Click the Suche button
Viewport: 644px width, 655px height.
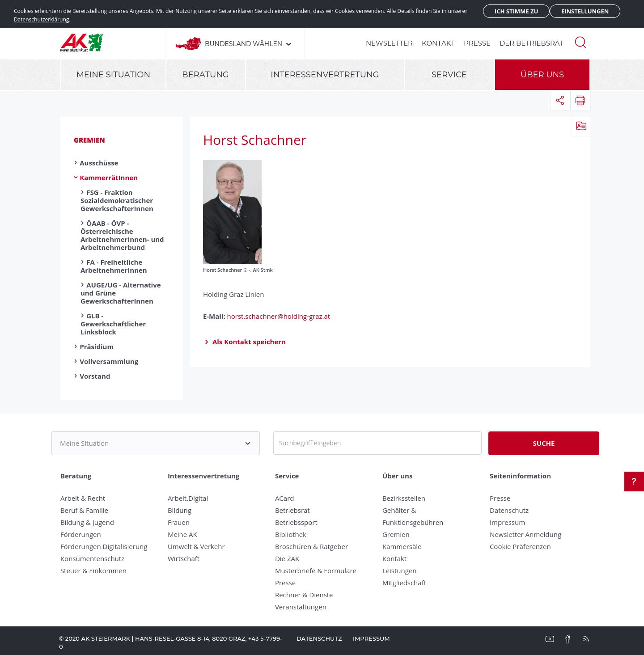coord(544,443)
